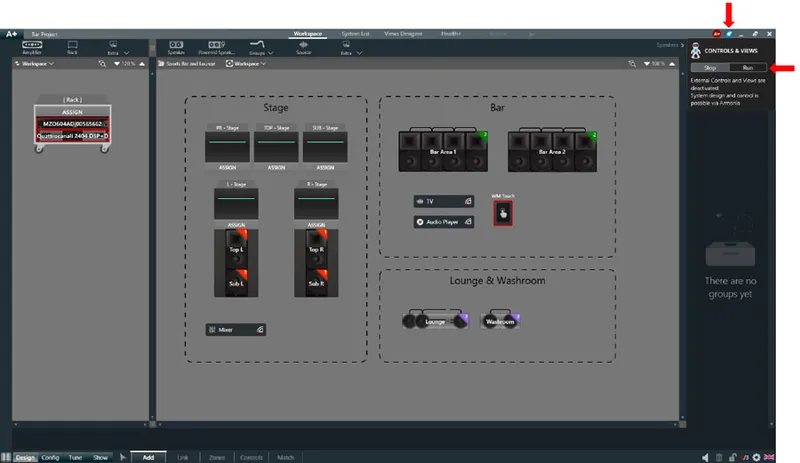Switch to Tune mode
Screen dimensions: 800x463
[x=75, y=457]
